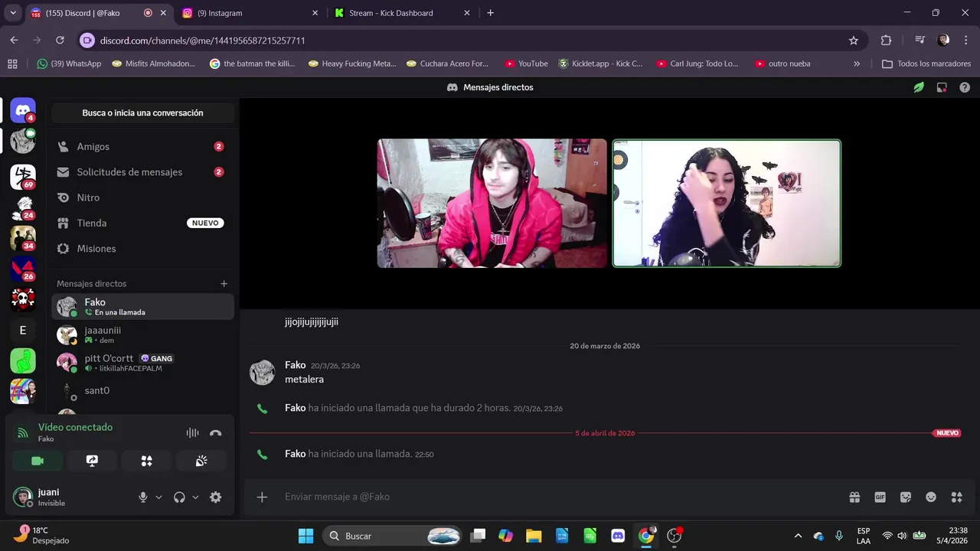Open attachment plus button in message bar
Image resolution: width=980 pixels, height=551 pixels.
click(262, 497)
